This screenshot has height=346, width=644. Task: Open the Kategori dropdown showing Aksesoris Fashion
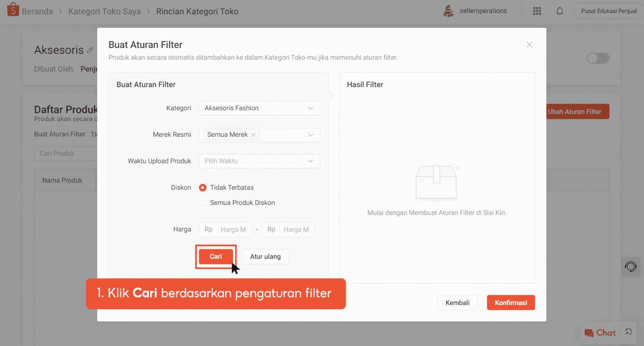260,108
